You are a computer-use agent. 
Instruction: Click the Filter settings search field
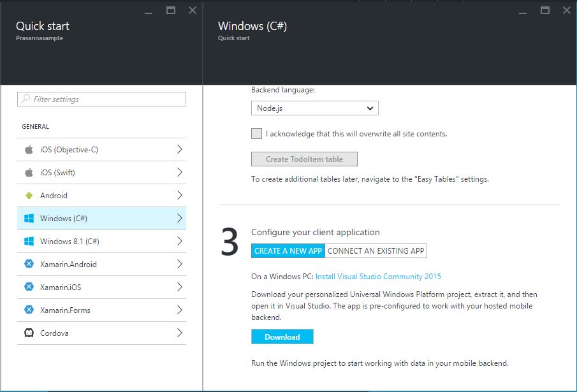coord(102,99)
